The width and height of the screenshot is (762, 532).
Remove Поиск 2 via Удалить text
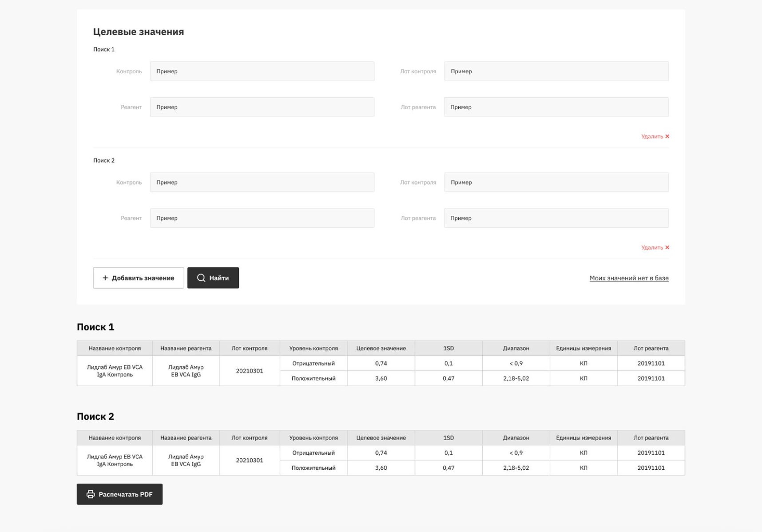(652, 247)
